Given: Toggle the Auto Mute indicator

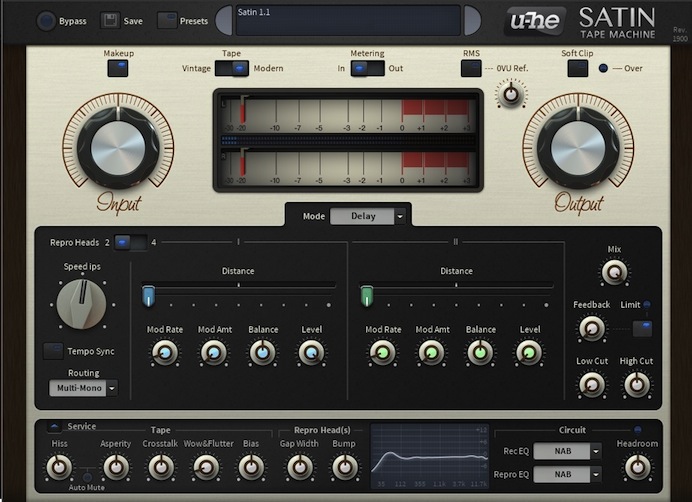Looking at the screenshot, I should [x=87, y=477].
